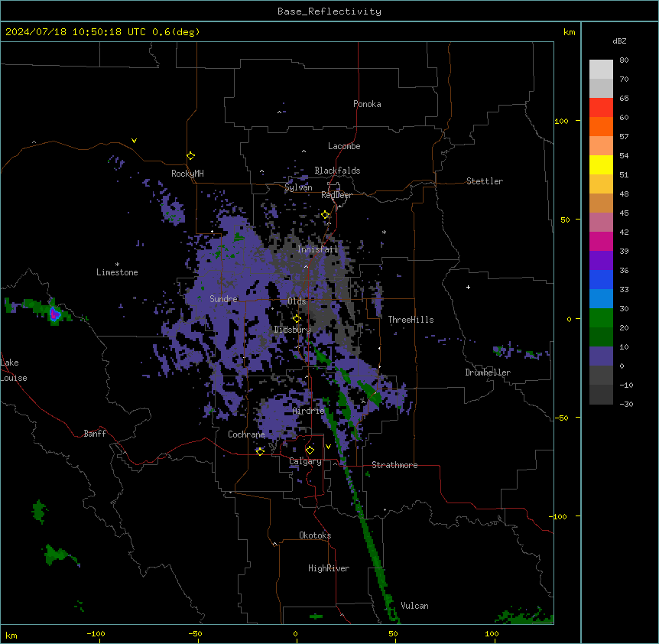This screenshot has width=659, height=644.
Task: Click the Innisfail town label
Action: click(318, 249)
